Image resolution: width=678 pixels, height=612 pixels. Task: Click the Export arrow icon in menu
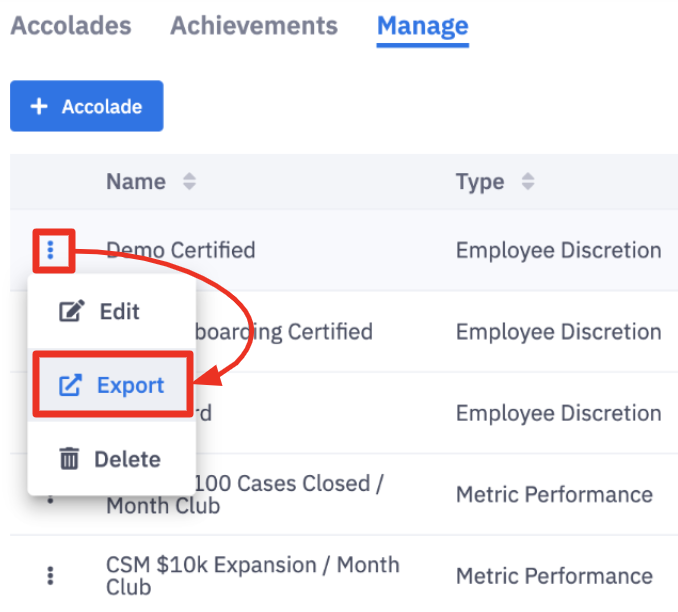pos(70,385)
